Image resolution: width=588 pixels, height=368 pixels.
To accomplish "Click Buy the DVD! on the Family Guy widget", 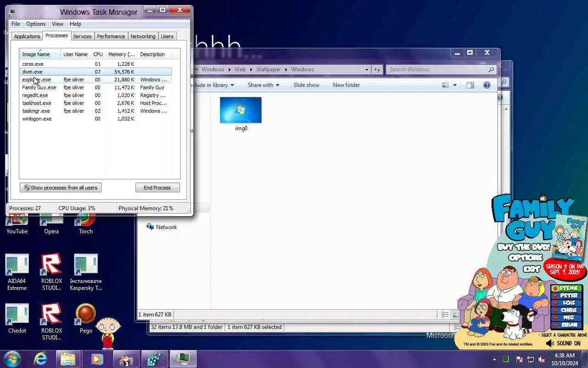I will (524, 247).
